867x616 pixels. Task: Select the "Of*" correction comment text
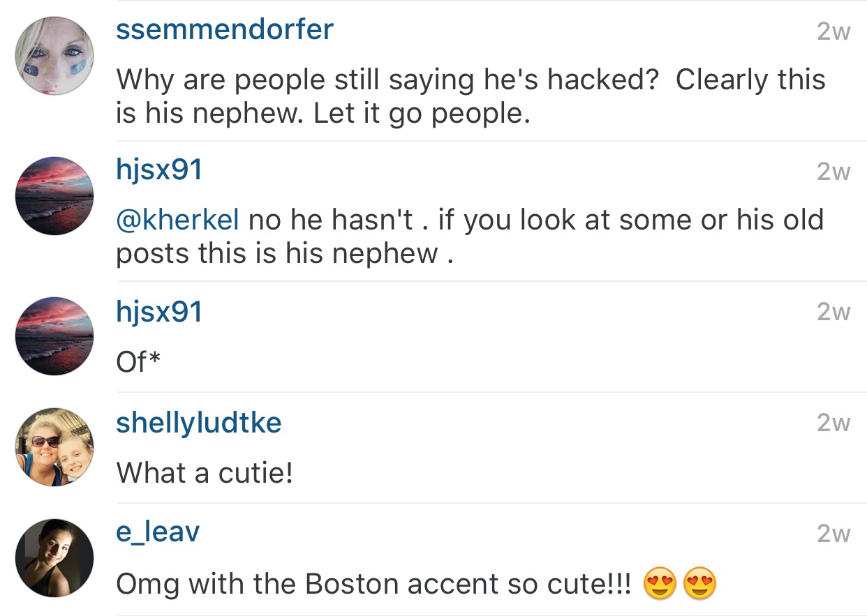click(x=139, y=362)
